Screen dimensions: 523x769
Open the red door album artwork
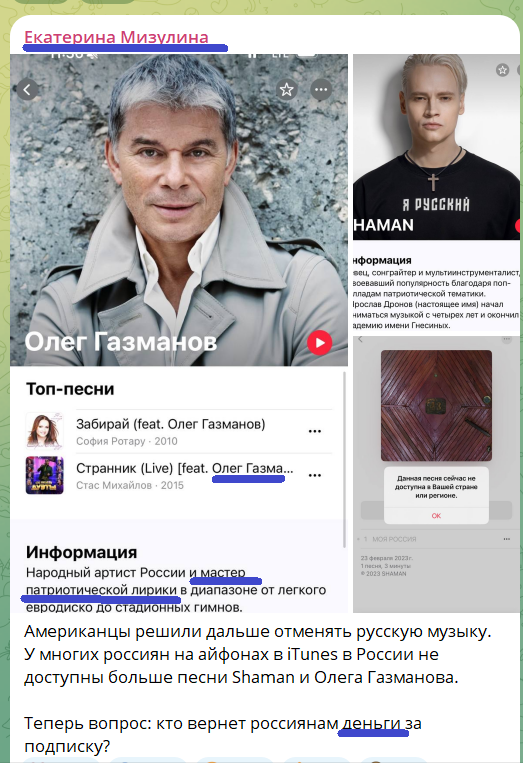pos(436,406)
